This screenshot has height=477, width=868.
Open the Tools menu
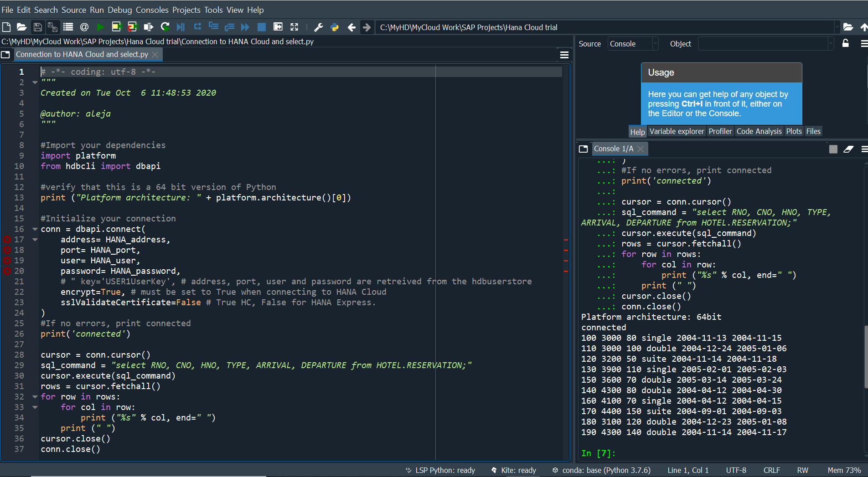(213, 10)
